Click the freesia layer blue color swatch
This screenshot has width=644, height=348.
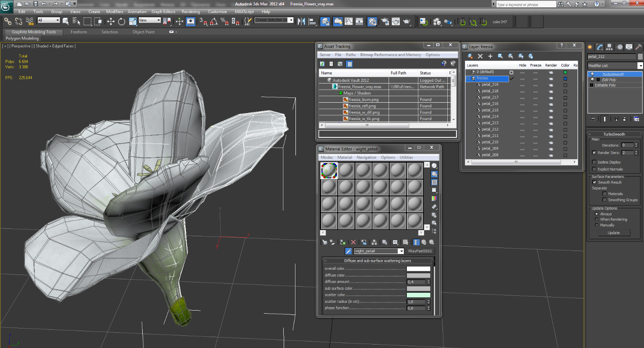(565, 79)
